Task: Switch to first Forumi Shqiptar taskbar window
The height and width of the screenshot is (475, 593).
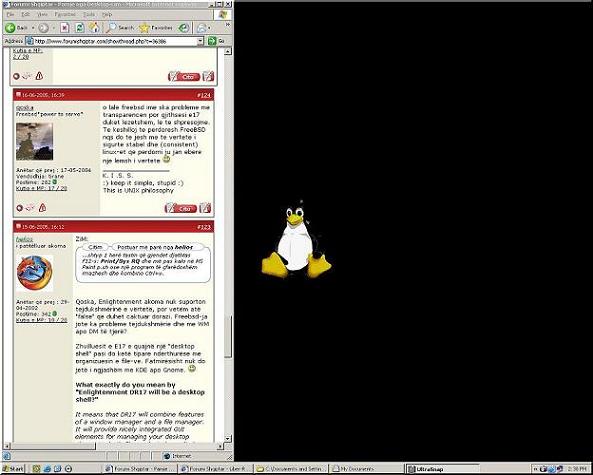Action: [x=140, y=469]
